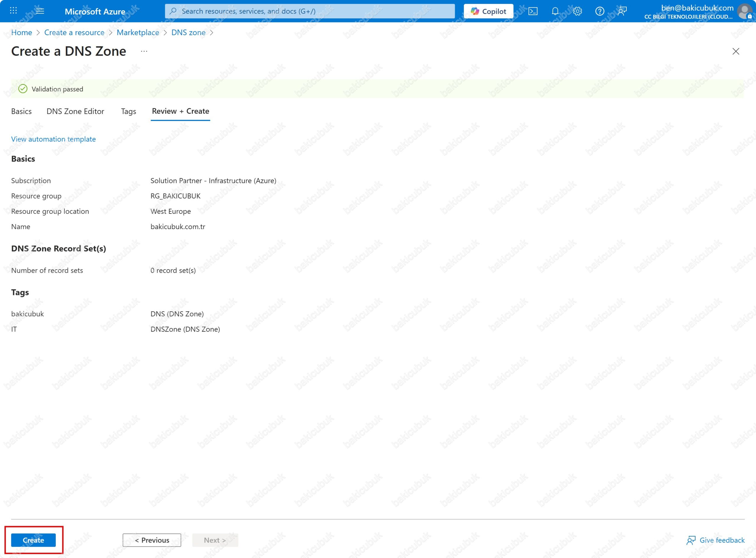This screenshot has width=756, height=558.
Task: Click the blue Create button
Action: click(x=33, y=540)
